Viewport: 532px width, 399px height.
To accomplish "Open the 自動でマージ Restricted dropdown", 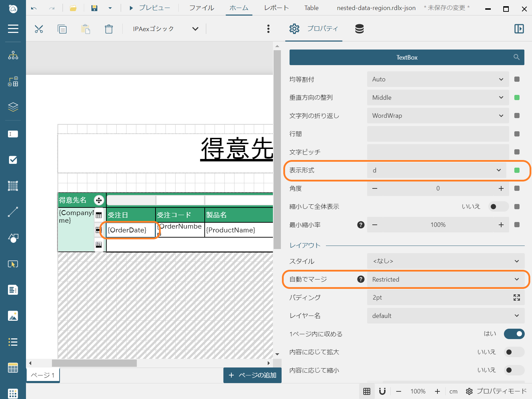I will (x=446, y=280).
